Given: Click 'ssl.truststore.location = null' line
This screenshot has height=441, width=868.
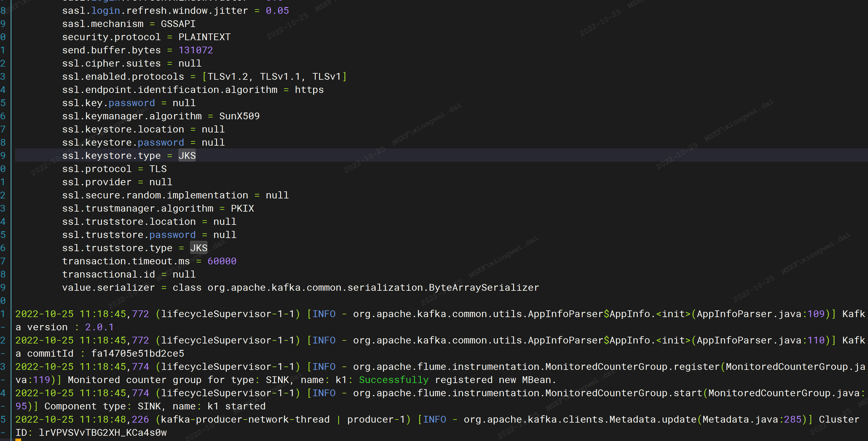Looking at the screenshot, I should point(149,221).
